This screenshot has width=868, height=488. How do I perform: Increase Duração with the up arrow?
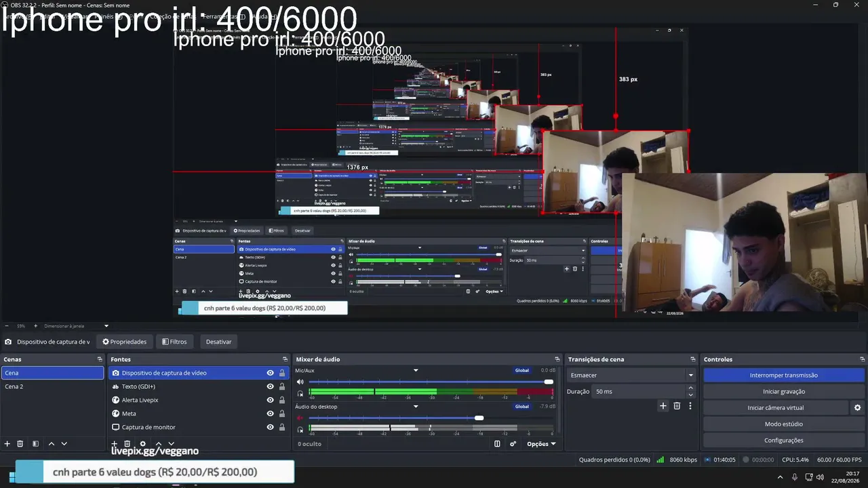point(691,388)
